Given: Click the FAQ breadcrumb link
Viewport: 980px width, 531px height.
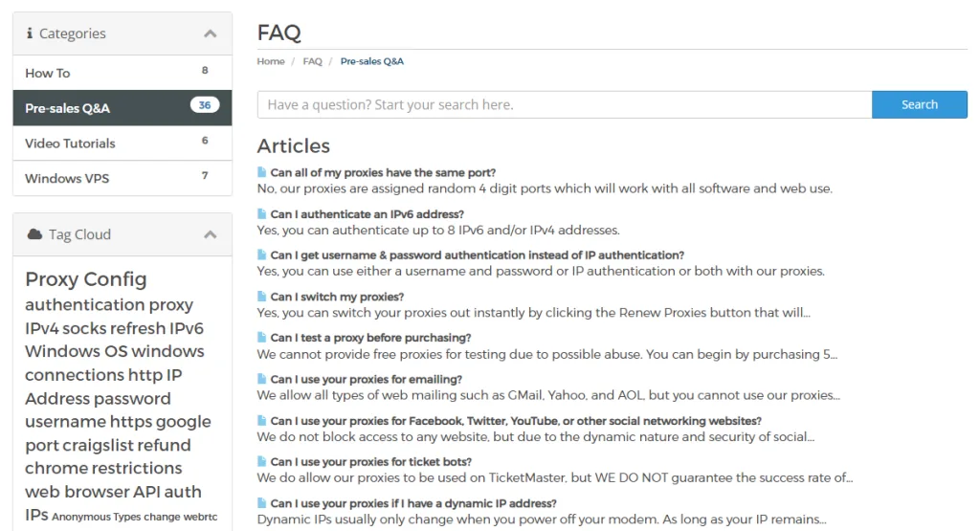Looking at the screenshot, I should click(312, 61).
